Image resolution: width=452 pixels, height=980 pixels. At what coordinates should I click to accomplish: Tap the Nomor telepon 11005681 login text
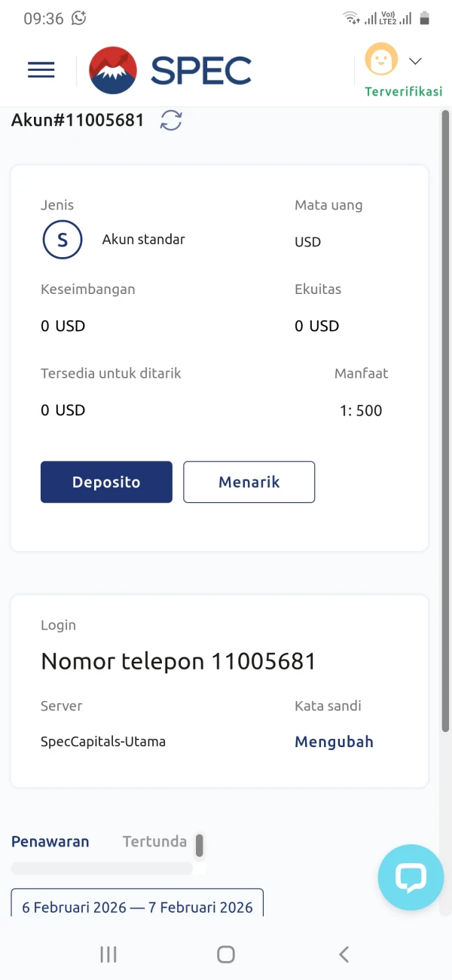point(179,662)
